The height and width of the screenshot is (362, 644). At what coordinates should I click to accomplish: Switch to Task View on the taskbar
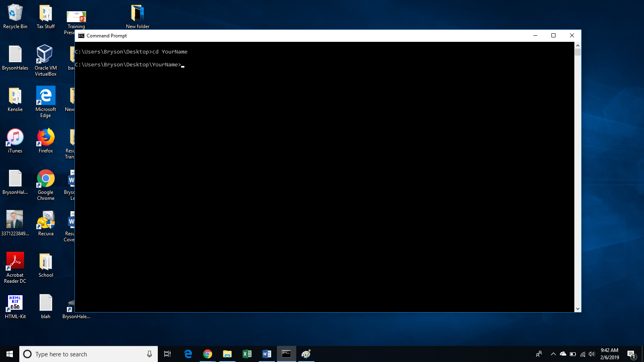click(x=167, y=354)
